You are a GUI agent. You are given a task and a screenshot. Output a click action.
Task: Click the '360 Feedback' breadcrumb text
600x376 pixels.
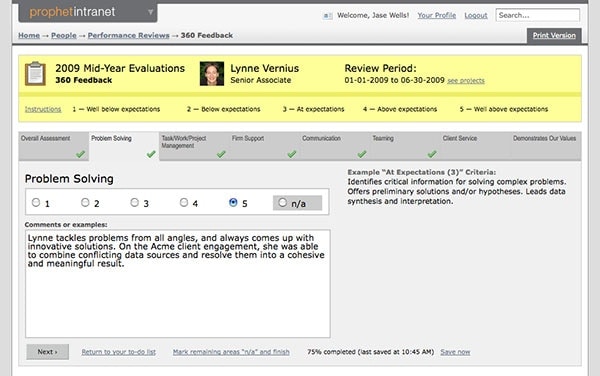point(207,35)
